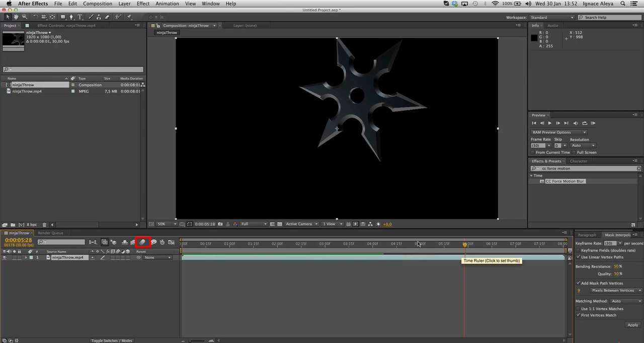
Task: Open Parent None dropdown for layer
Action: point(157,257)
